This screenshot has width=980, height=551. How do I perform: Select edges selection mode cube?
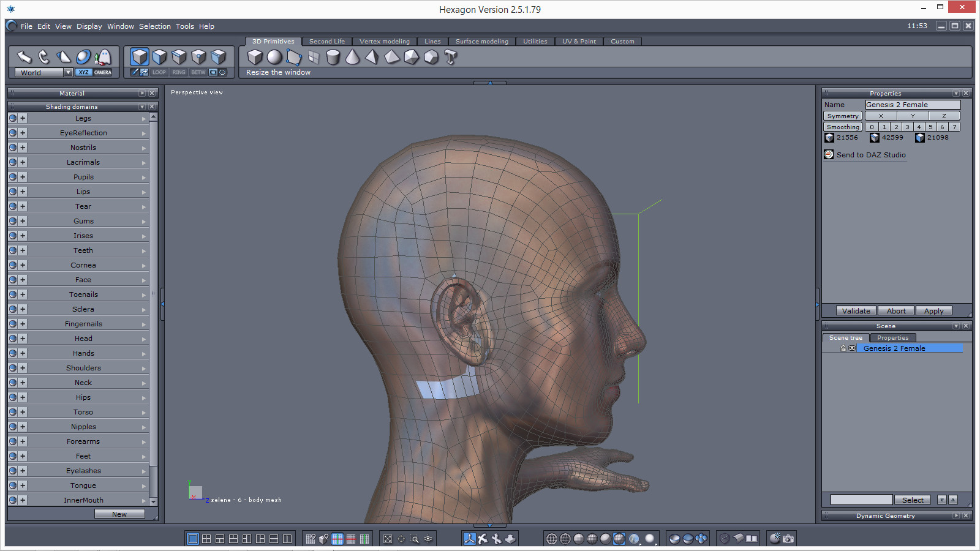coord(179,57)
